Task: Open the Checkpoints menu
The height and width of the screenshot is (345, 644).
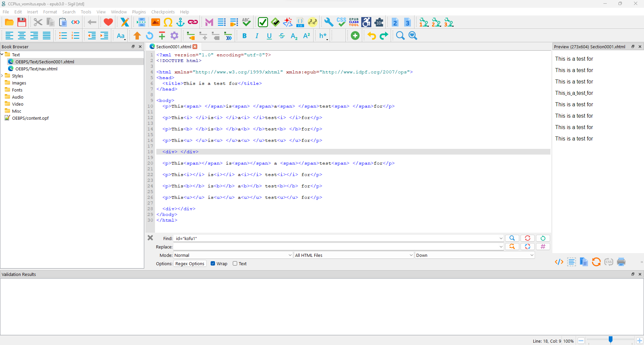Action: tap(163, 12)
